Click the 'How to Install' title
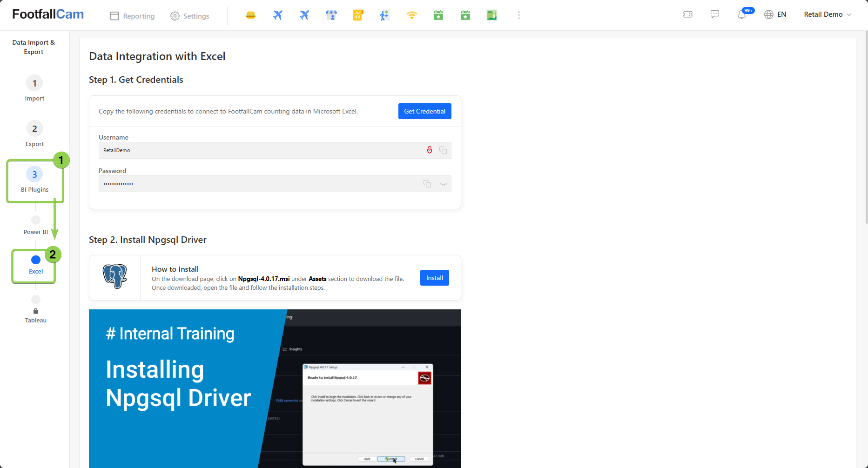Viewport: 868px width, 468px height. tap(175, 269)
